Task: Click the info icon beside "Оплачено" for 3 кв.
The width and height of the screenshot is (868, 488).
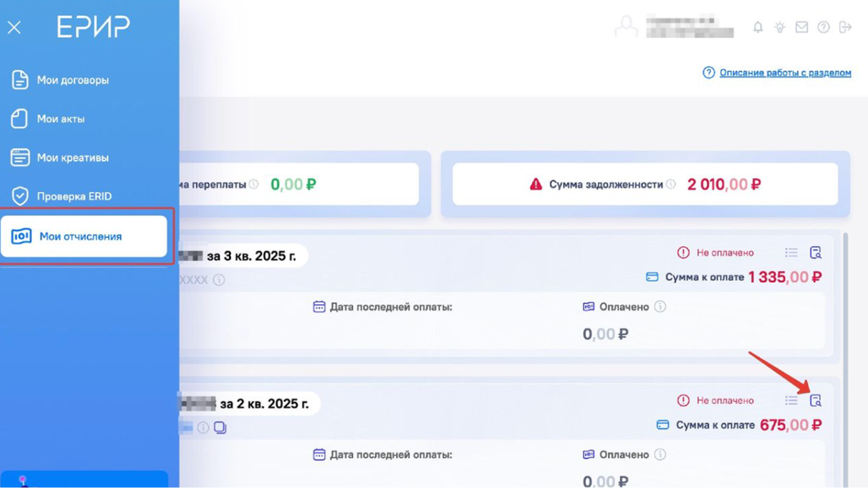Action: (x=660, y=307)
